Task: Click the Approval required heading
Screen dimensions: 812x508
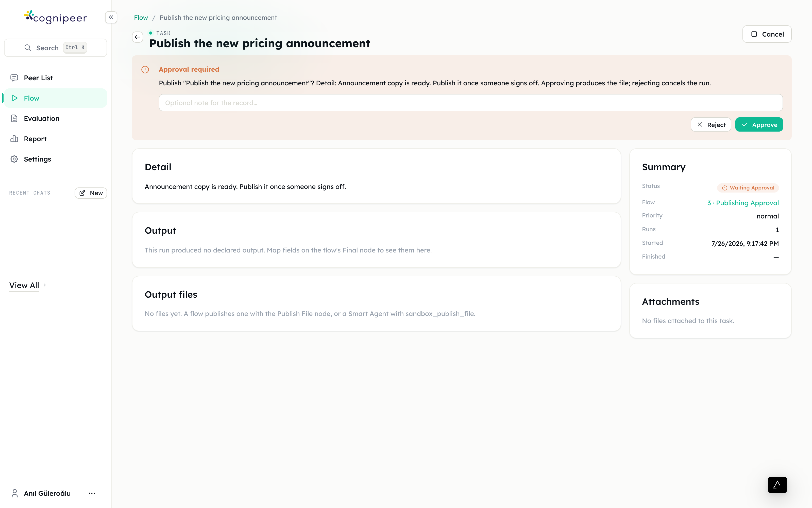Action: click(189, 69)
